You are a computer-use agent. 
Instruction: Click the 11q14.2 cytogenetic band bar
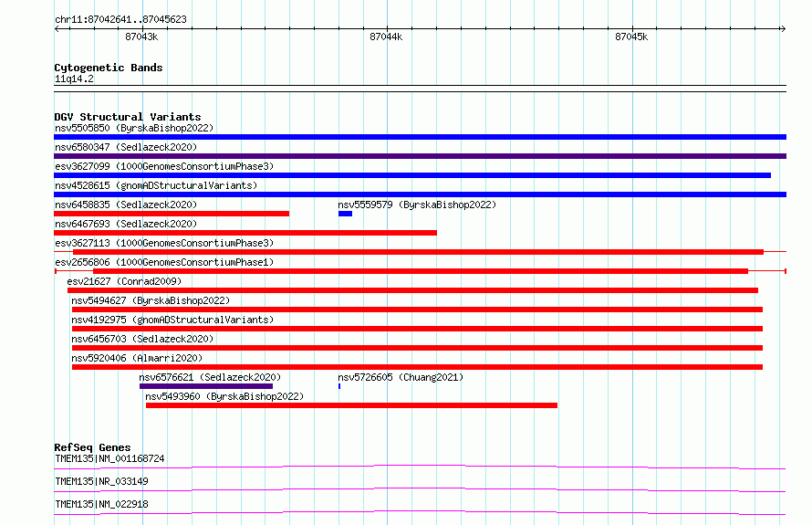(420, 89)
